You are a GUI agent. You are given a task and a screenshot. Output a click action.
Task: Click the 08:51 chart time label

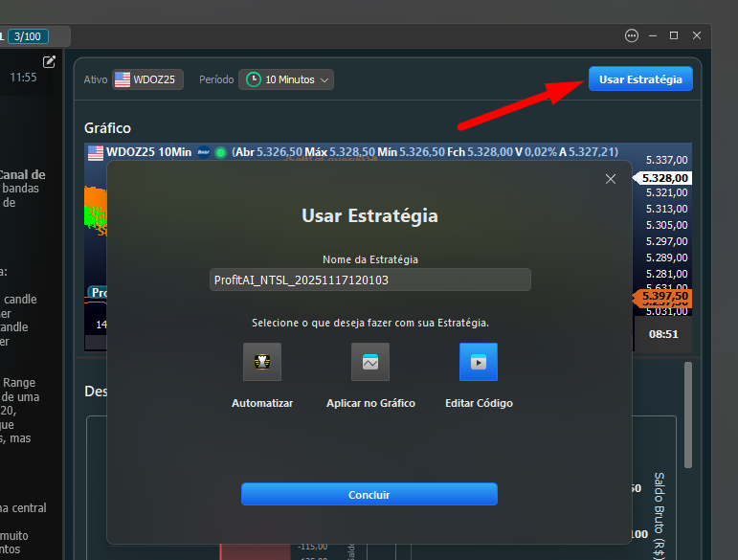click(663, 334)
